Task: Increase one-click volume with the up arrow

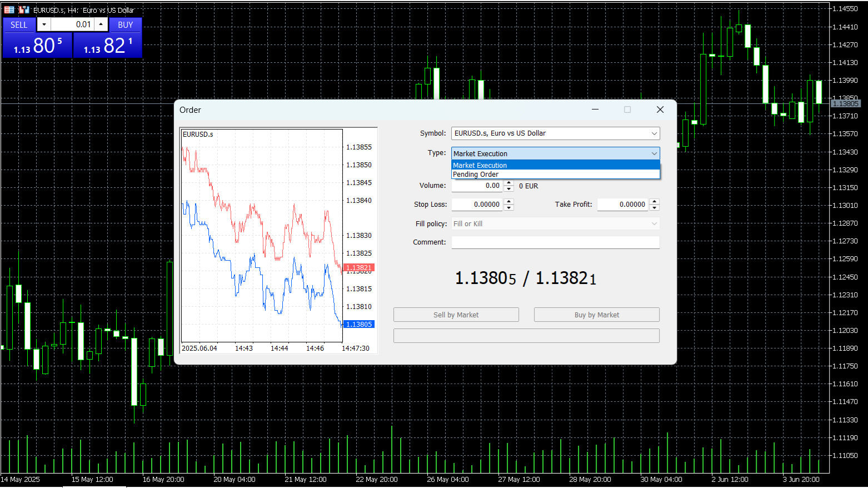Action: (101, 24)
